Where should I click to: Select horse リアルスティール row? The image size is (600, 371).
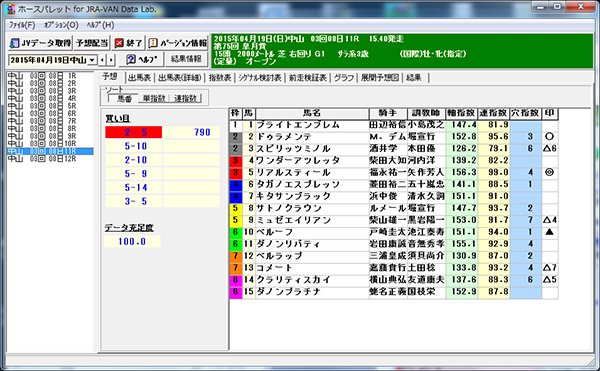tap(393, 172)
